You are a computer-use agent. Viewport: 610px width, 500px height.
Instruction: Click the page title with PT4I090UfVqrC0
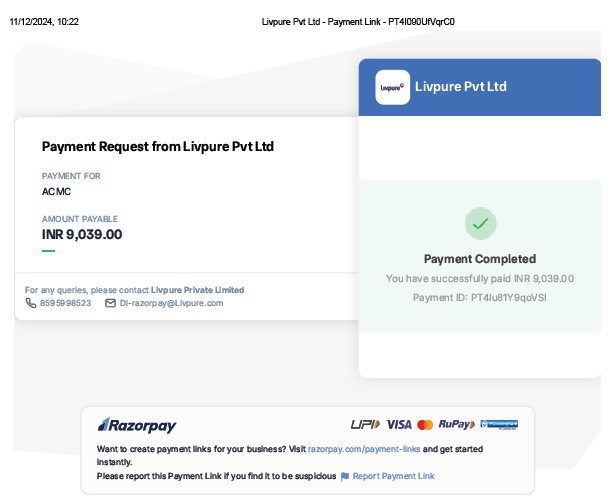click(358, 22)
